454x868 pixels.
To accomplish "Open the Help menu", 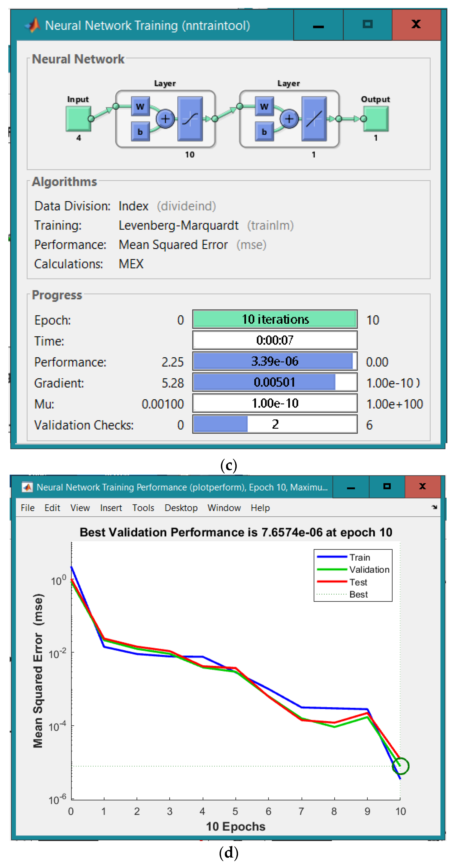I will pos(260,508).
